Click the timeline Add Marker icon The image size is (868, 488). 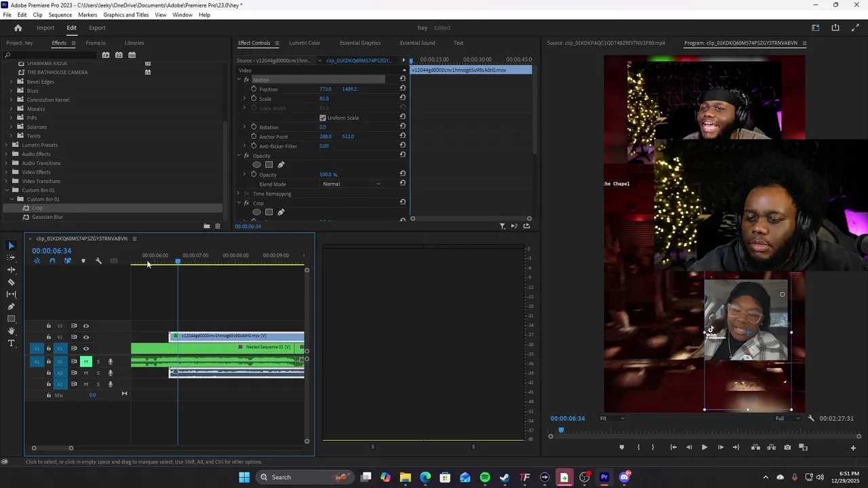(x=83, y=261)
